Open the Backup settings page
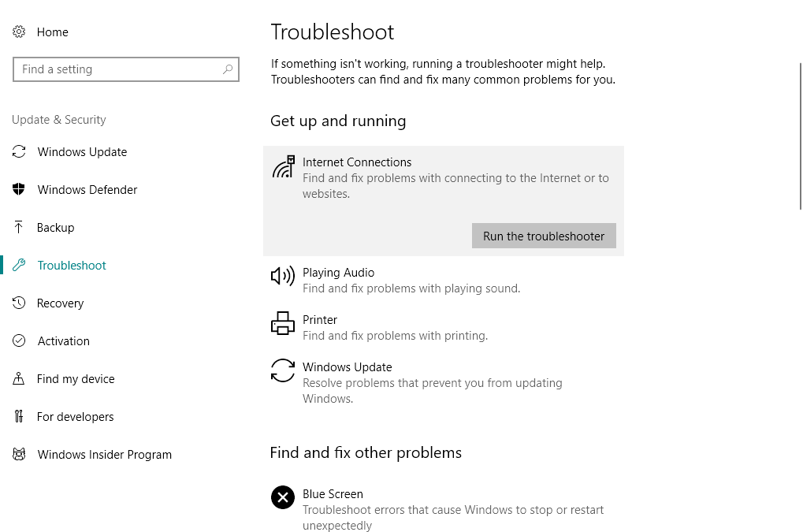The height and width of the screenshot is (532, 803). tap(55, 228)
